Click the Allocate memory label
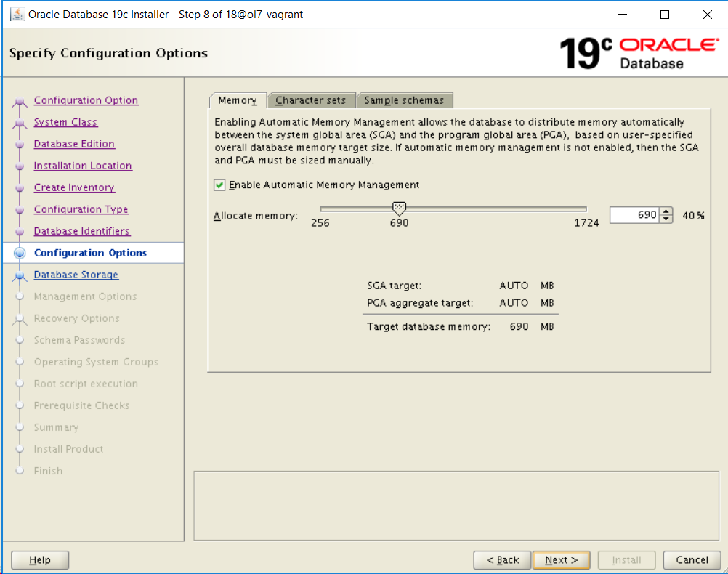Screen dimensions: 728x574 [x=255, y=216]
